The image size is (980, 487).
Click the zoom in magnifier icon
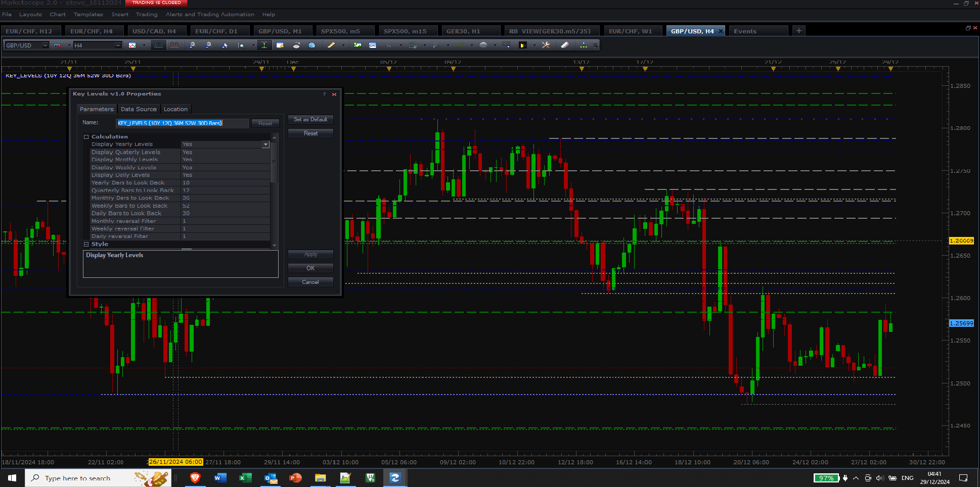coord(193,45)
